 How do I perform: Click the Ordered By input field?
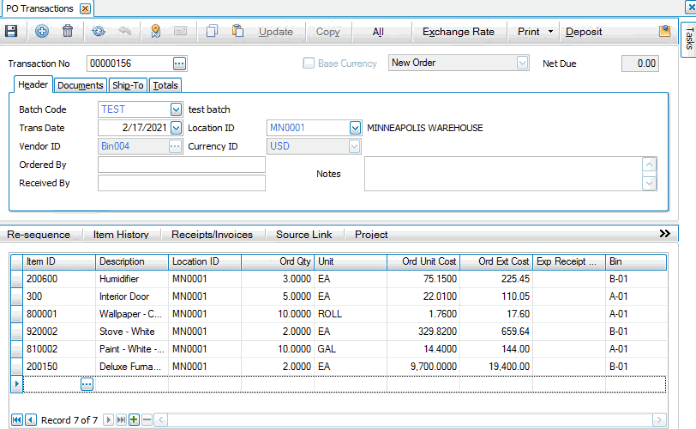pyautogui.click(x=181, y=164)
